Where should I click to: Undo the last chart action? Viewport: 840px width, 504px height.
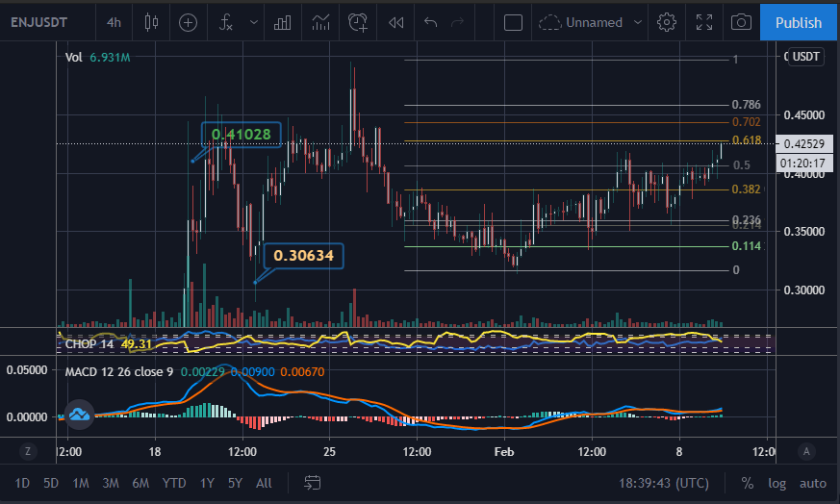(x=431, y=22)
